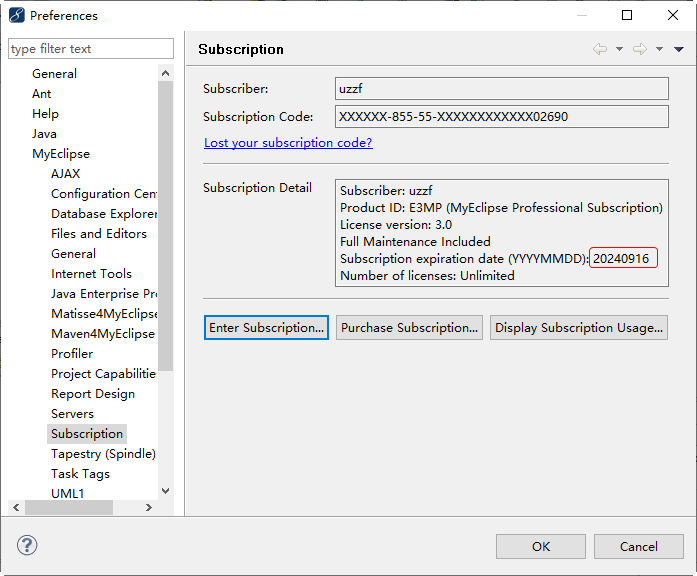
Task: Click the Subscriber name input field
Action: (501, 89)
